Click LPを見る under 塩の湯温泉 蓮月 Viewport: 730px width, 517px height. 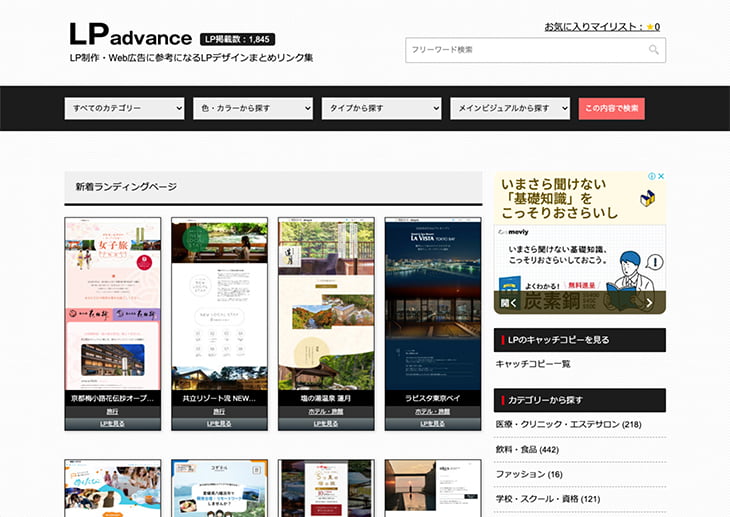pyautogui.click(x=326, y=424)
